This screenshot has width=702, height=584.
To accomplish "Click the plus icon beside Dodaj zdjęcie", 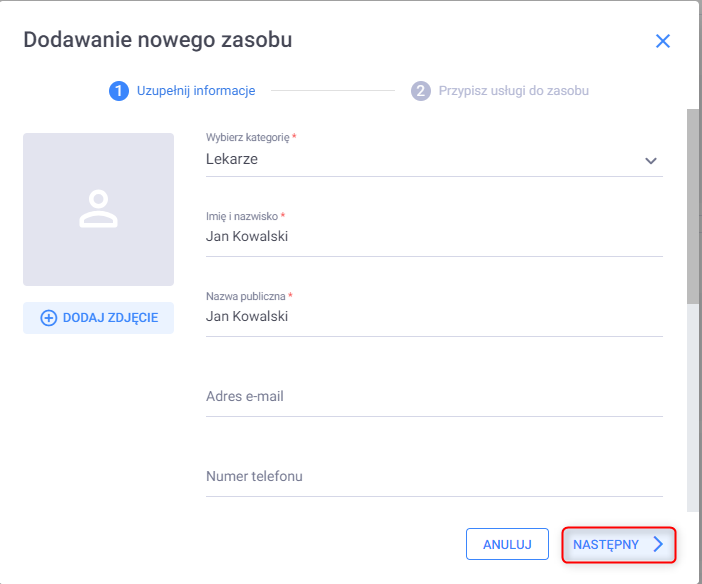I will 48,318.
